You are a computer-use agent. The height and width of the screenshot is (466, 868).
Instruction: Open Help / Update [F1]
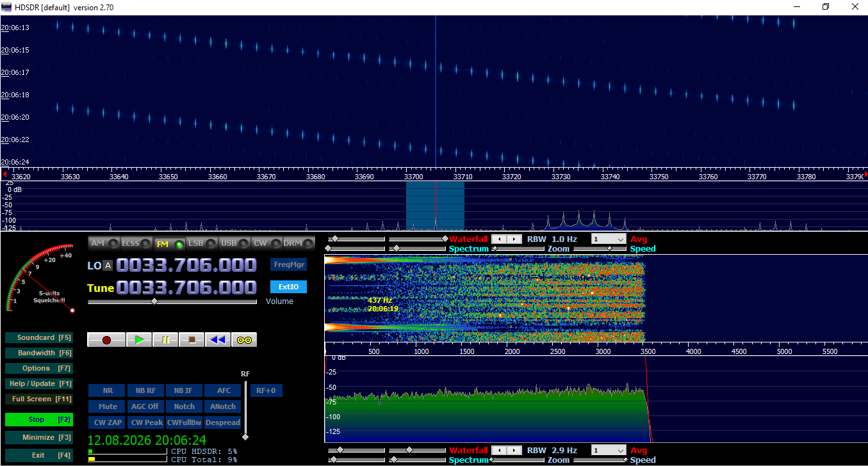click(x=38, y=383)
